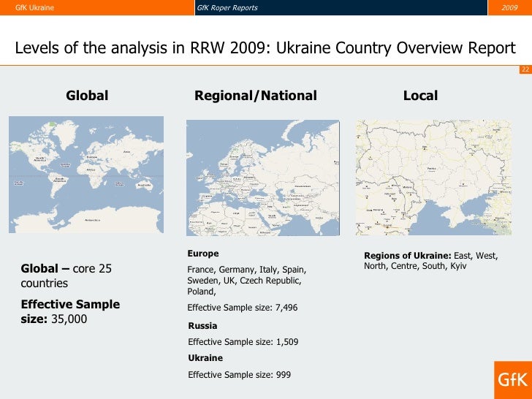
Task: Click the Regions of Ukraine text
Action: (x=431, y=261)
